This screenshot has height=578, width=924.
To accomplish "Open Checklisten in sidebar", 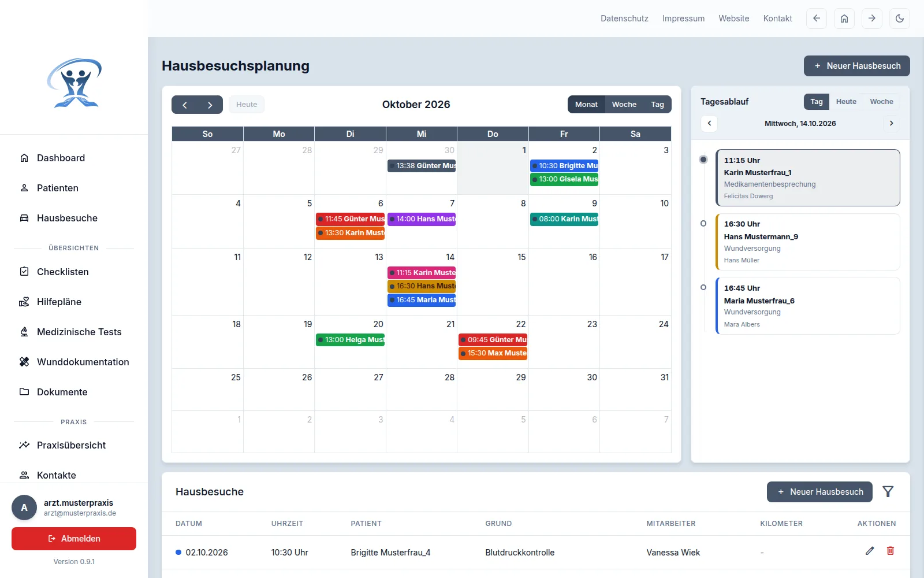I will click(x=74, y=272).
